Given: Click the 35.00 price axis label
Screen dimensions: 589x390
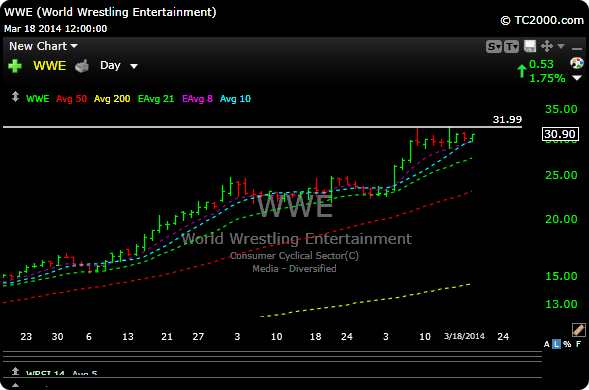Looking at the screenshot, I should [x=561, y=109].
